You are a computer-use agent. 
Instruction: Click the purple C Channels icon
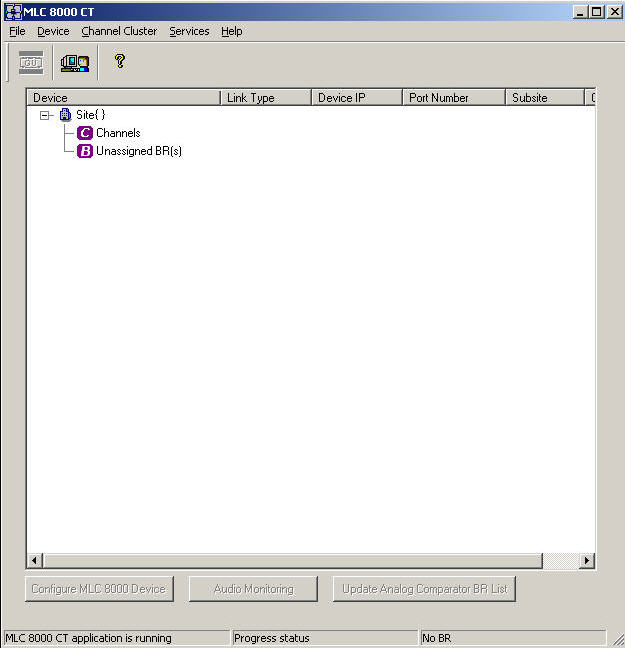click(x=85, y=133)
